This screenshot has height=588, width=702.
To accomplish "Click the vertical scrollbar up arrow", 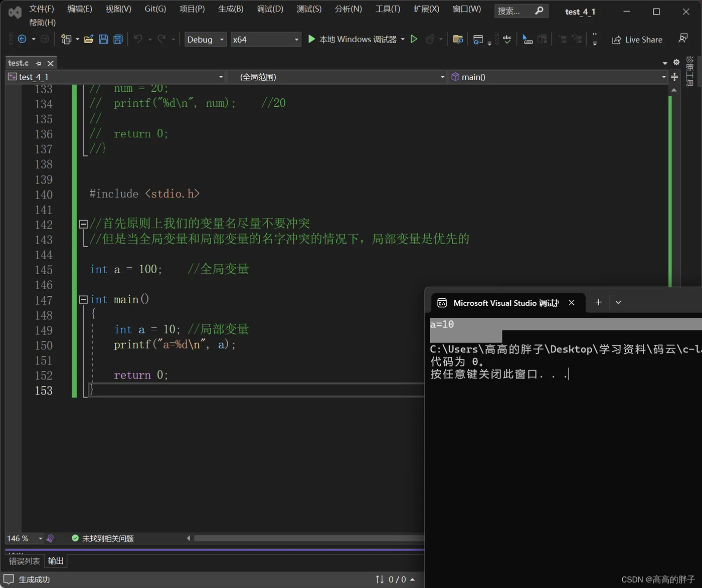I will pos(674,90).
